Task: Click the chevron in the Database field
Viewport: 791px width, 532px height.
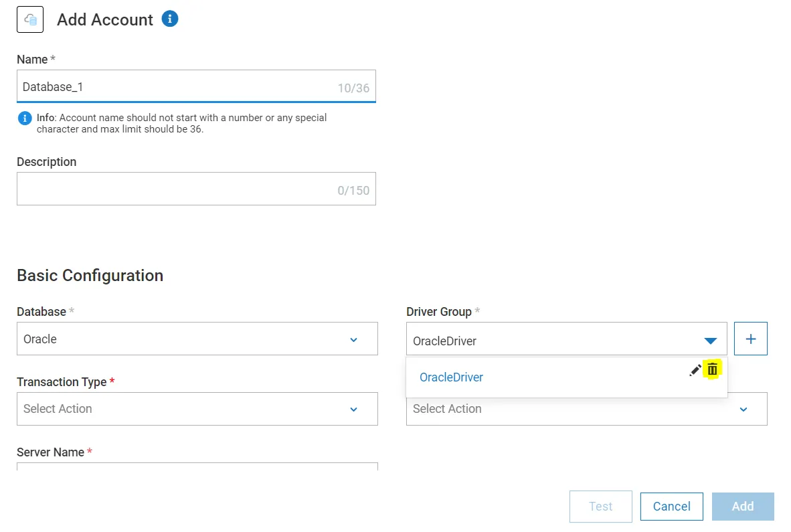Action: [354, 339]
